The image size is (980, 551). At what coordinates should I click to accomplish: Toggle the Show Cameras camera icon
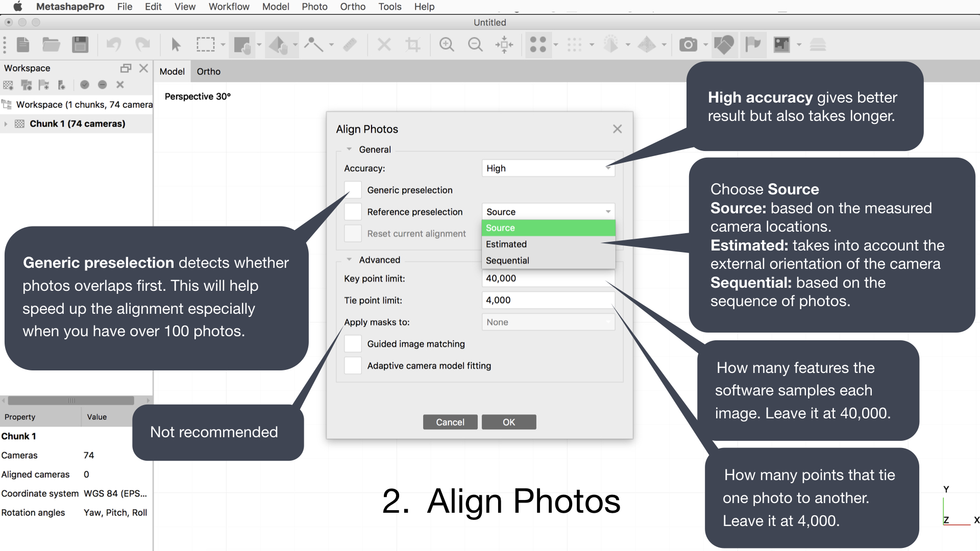click(x=688, y=45)
